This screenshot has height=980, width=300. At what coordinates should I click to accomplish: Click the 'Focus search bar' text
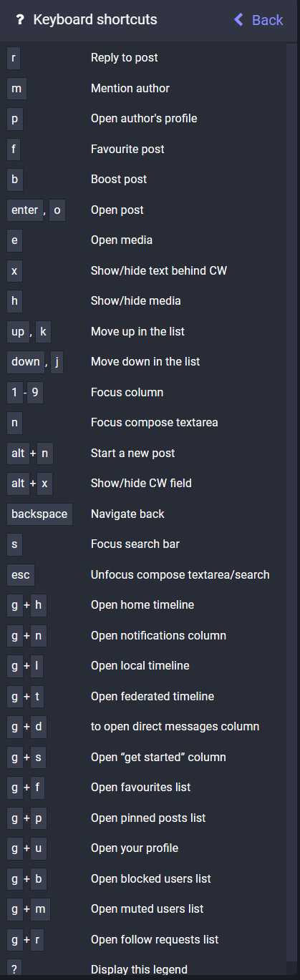click(x=135, y=544)
